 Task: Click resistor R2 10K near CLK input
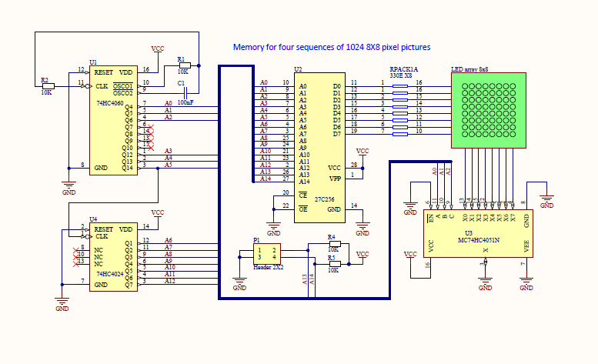[48, 86]
